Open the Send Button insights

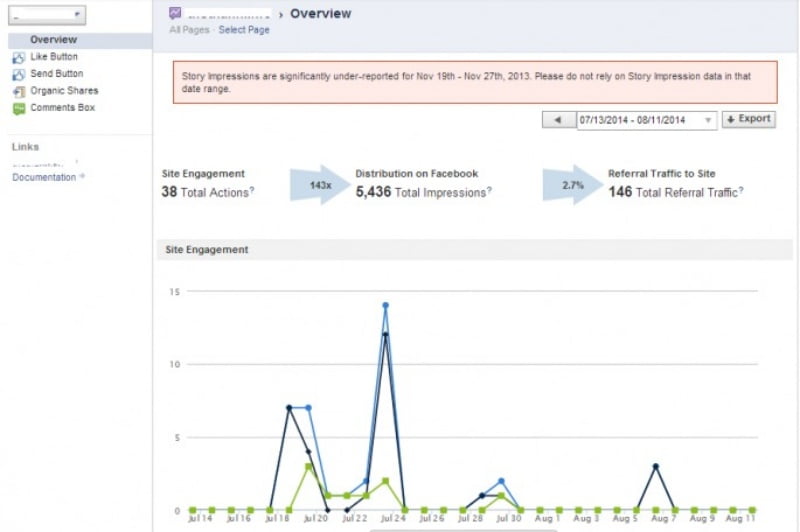click(x=56, y=73)
